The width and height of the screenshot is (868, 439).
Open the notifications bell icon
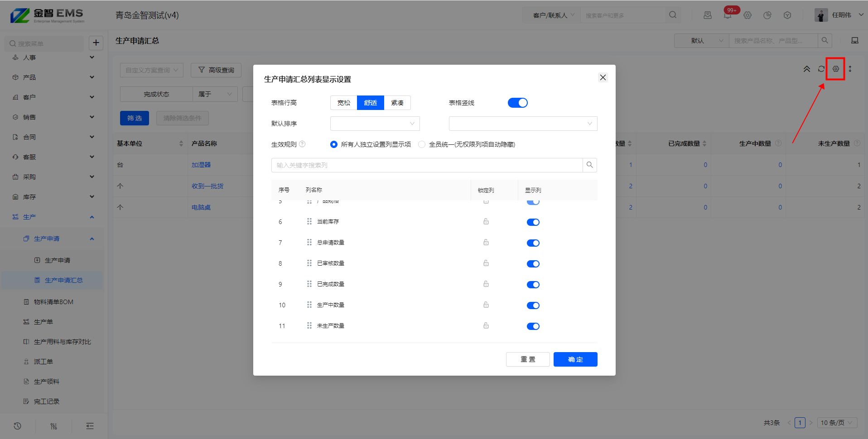(x=727, y=15)
